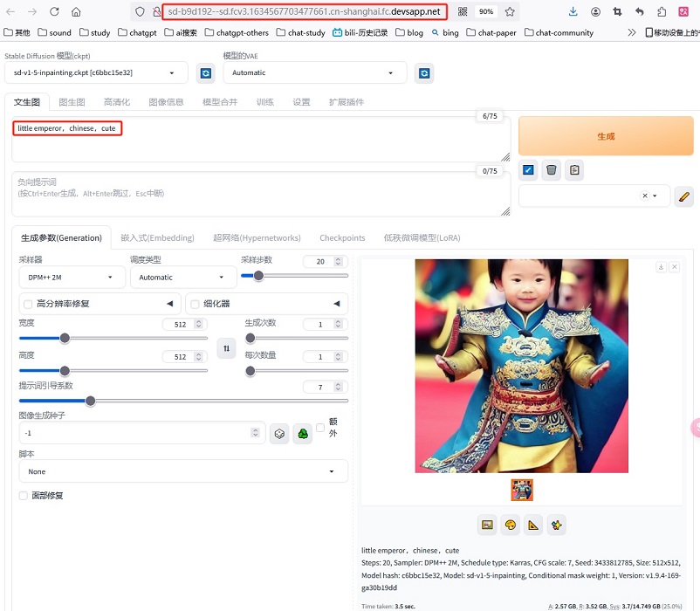Click the sampling steps stepper arrows
Viewport: 700px width, 611px height.
[x=338, y=262]
